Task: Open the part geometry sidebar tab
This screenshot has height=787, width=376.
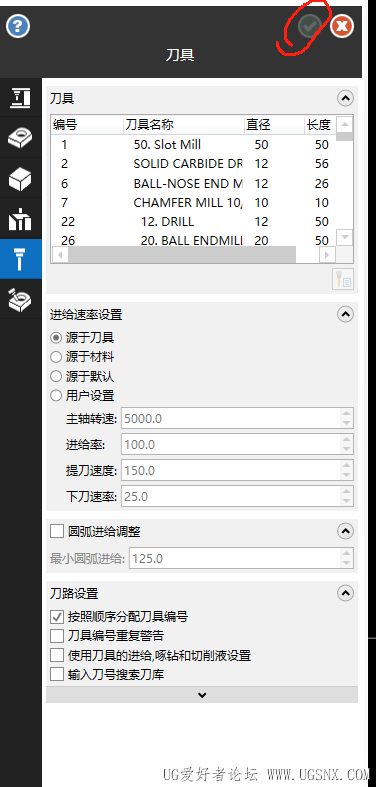Action: coord(21,138)
